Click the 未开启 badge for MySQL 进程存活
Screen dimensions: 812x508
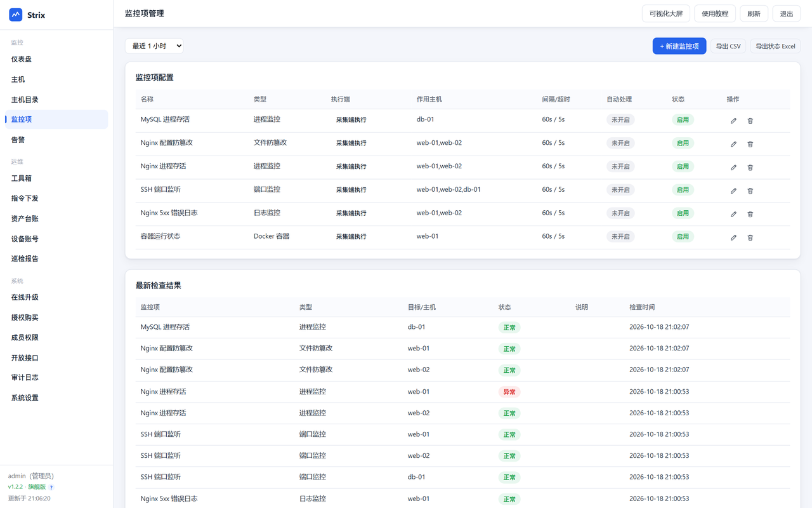tap(620, 119)
